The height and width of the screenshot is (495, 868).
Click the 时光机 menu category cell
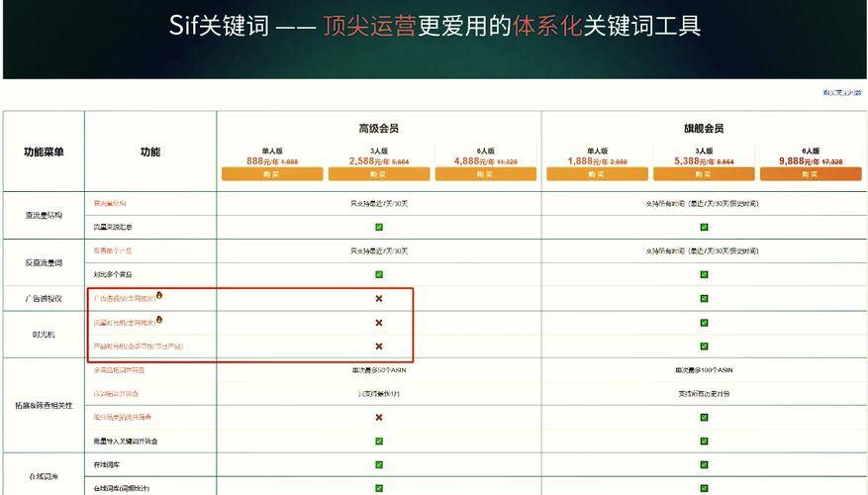pos(44,334)
